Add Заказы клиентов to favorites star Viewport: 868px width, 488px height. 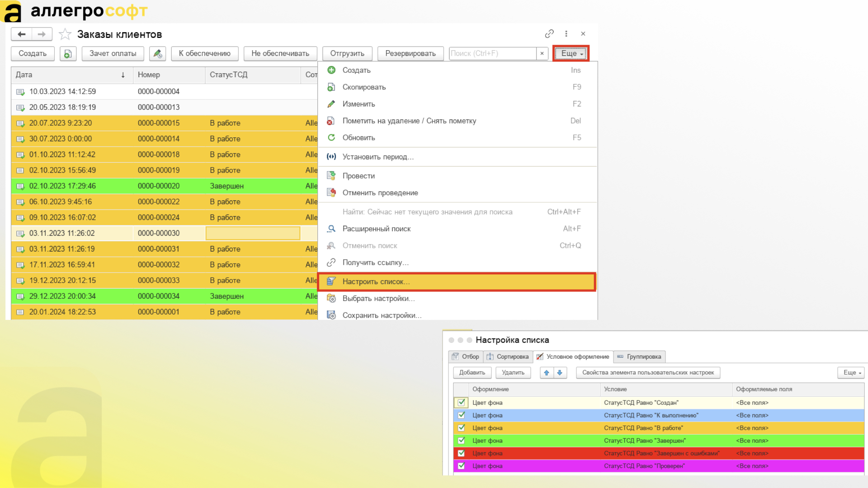click(65, 34)
